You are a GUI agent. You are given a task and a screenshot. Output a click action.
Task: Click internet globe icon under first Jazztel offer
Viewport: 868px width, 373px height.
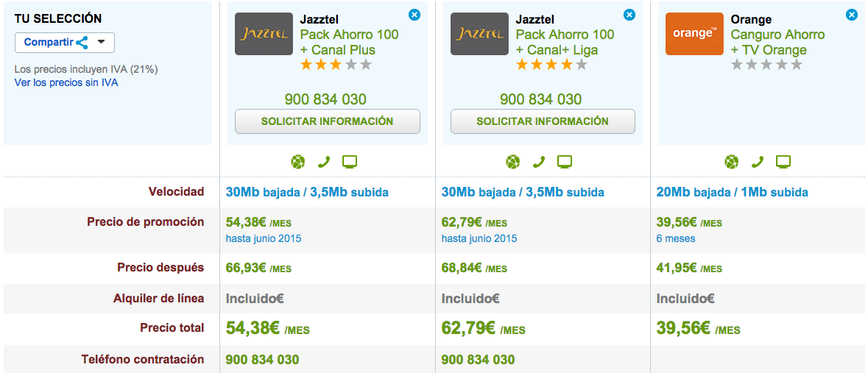[298, 162]
